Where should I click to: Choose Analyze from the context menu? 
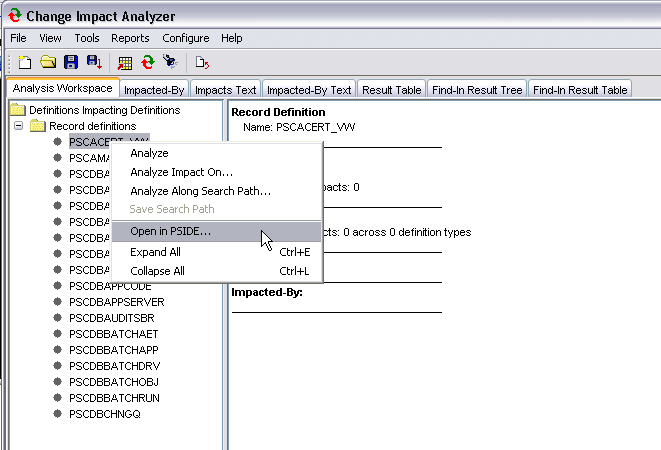pos(217,153)
